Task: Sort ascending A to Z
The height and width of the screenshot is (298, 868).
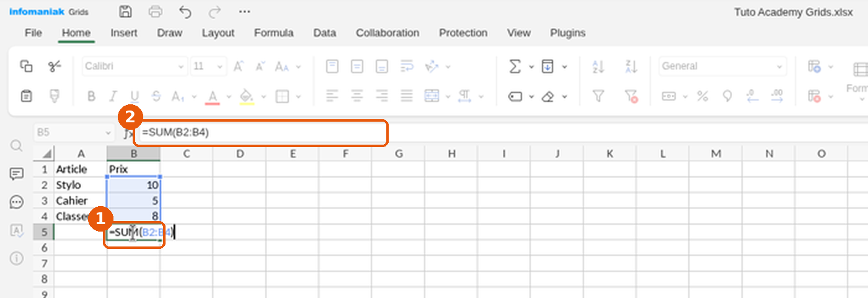Action: tap(598, 66)
